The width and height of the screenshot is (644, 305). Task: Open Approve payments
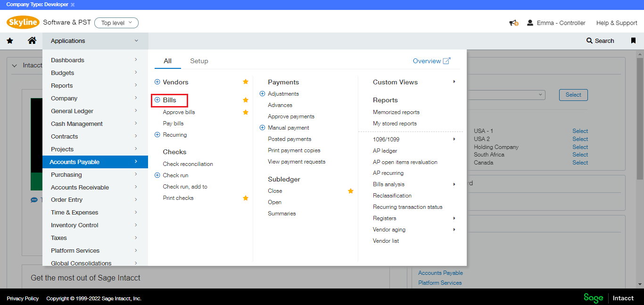[x=291, y=116]
